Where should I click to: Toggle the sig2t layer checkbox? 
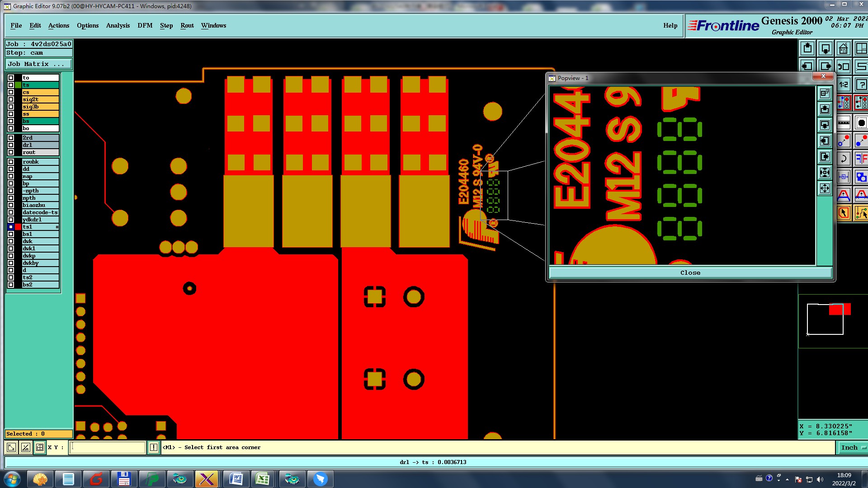[11, 99]
